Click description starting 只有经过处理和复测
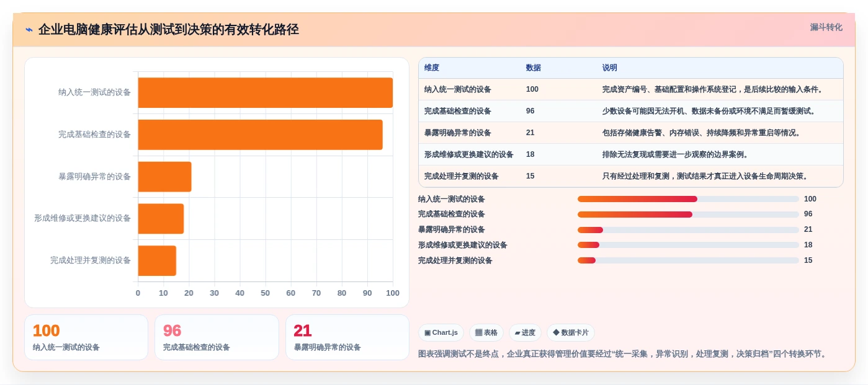868x385 pixels. (x=706, y=176)
